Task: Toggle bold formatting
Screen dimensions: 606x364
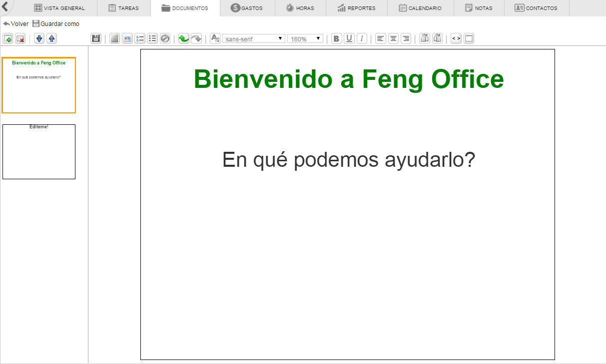Action: [x=336, y=39]
